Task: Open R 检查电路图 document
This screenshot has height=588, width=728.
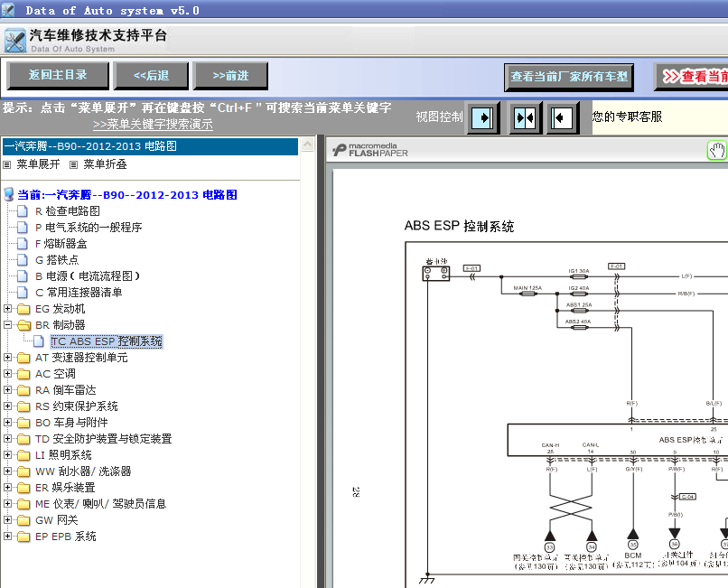Action: 68,211
